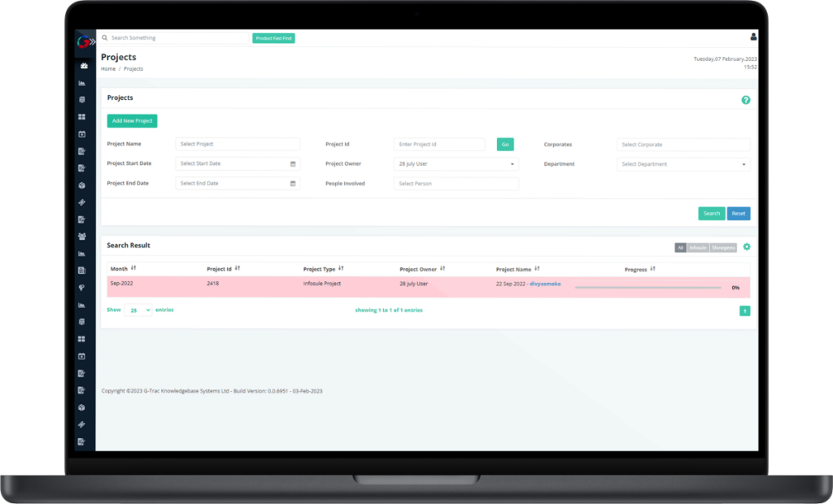Screen dimensions: 833x504
Task: Click the G-Trac logo in the sidebar
Action: tap(83, 39)
